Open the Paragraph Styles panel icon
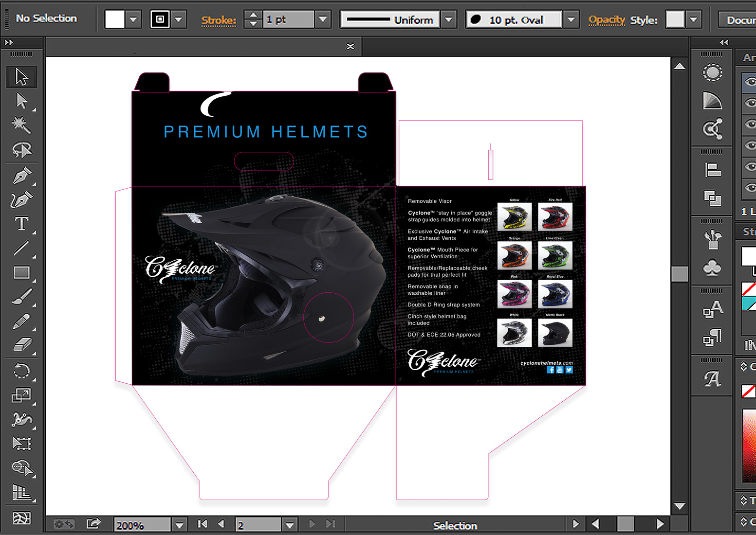The image size is (756, 535). (712, 337)
